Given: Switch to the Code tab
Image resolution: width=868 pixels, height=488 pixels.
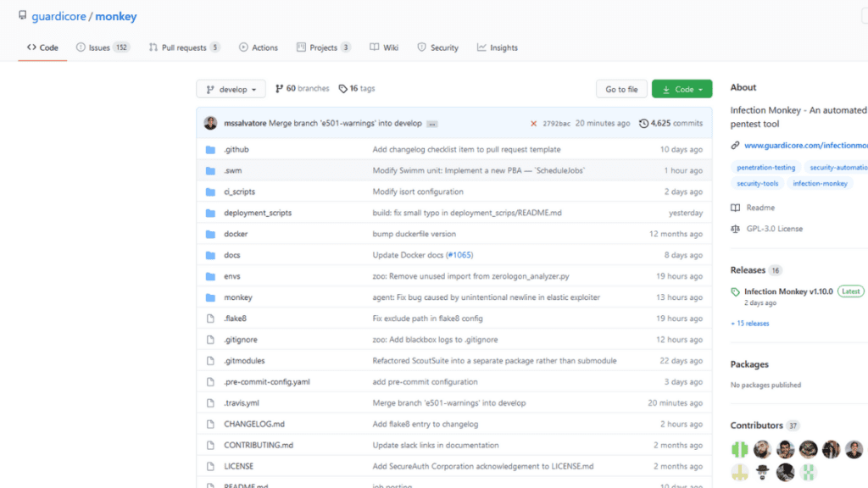Looking at the screenshot, I should [42, 47].
